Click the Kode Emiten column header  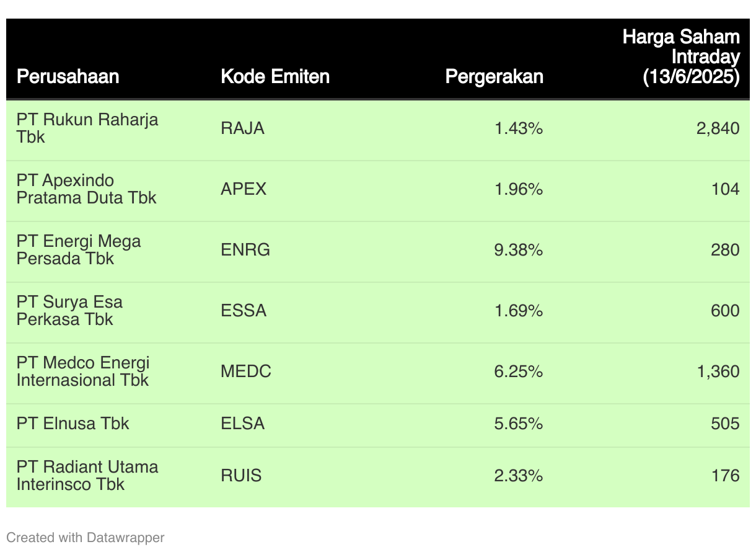275,76
